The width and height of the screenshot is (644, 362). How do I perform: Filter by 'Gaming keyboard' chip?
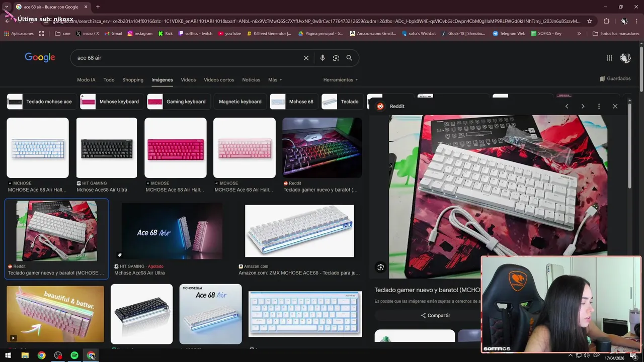[179, 102]
